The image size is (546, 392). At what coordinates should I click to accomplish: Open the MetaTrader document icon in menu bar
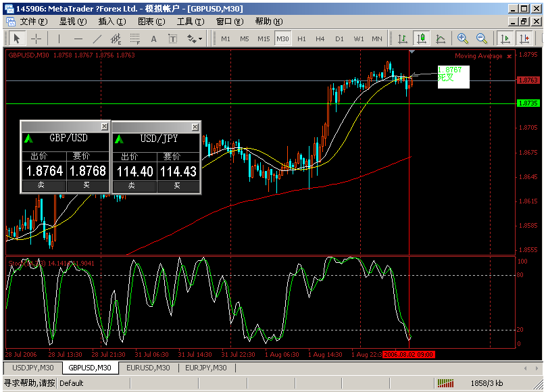tap(10, 22)
